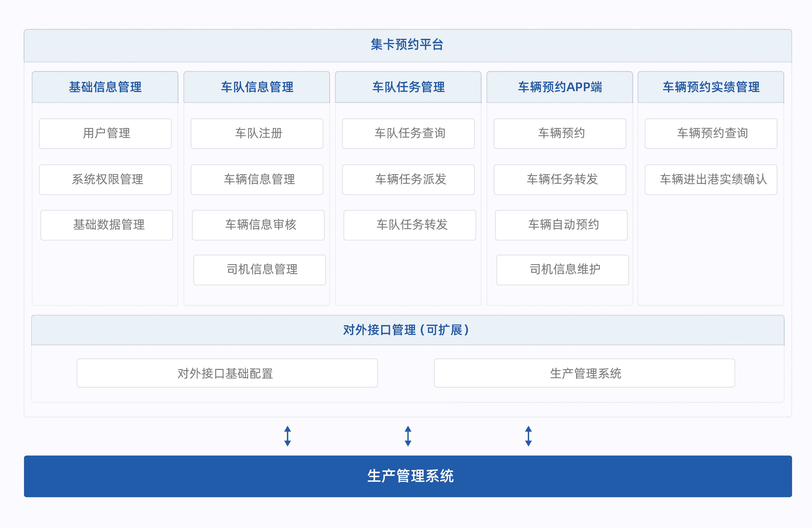Click the dark blue 生产管理系统 bar
The height and width of the screenshot is (528, 812).
[x=408, y=476]
